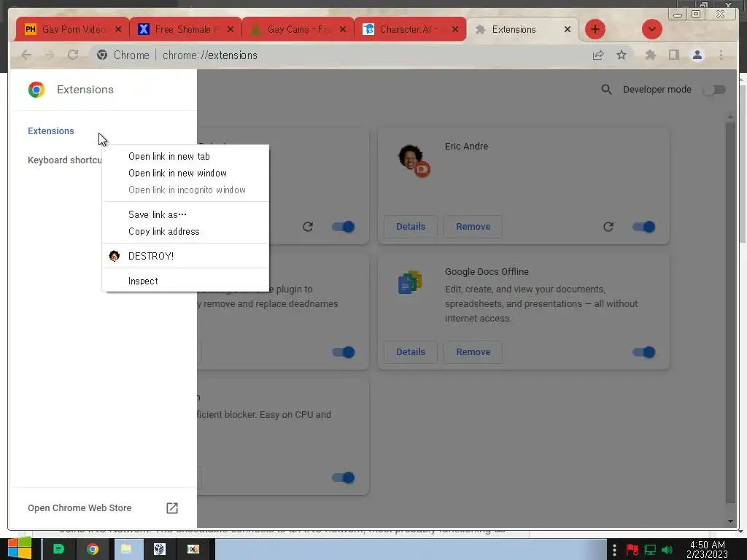Click the taskbar clock showing 4:50 AM
The width and height of the screenshot is (747, 560).
point(708,550)
